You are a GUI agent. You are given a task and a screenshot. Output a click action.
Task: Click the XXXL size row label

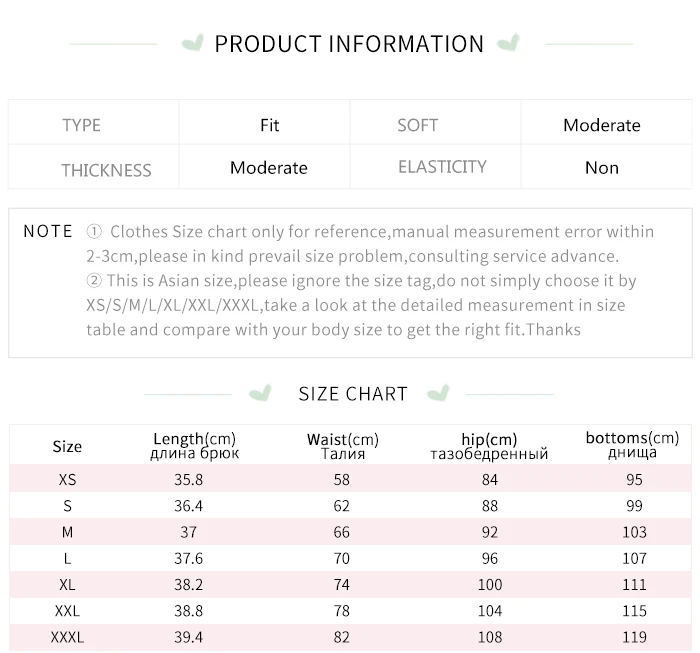(67, 637)
